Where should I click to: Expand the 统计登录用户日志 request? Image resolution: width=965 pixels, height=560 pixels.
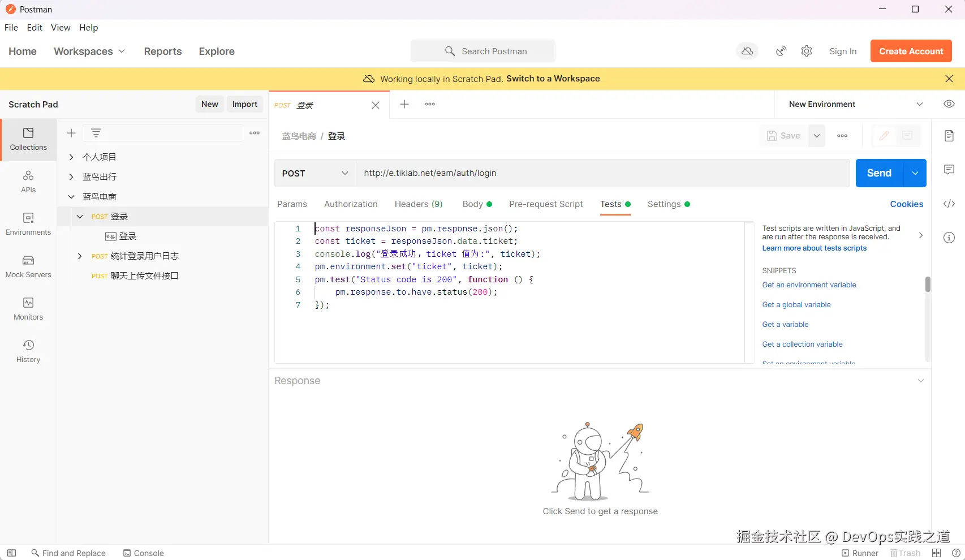[x=80, y=256]
